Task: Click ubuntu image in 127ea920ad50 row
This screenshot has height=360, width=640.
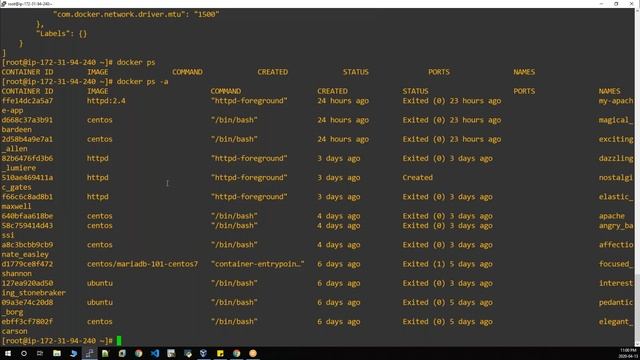Action: tap(100, 283)
